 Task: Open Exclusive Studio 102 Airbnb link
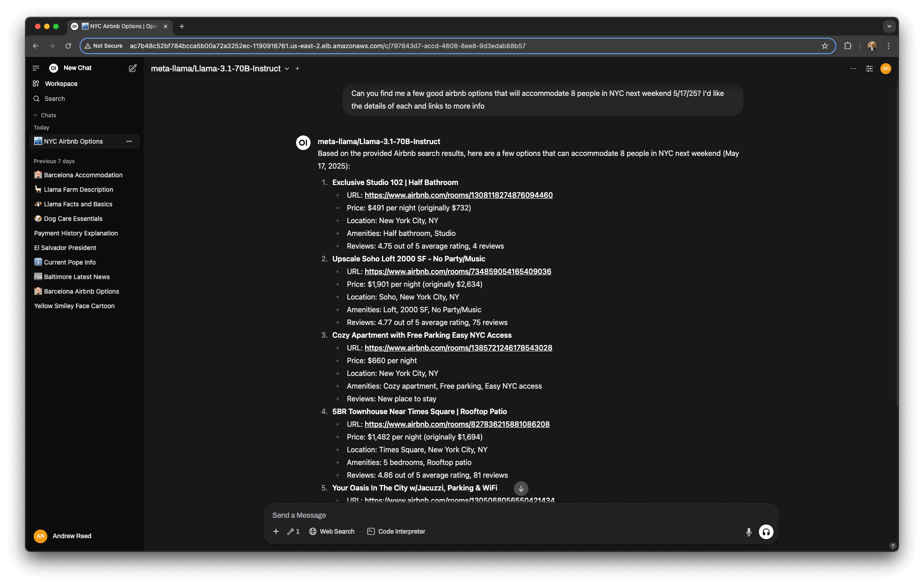[x=458, y=195]
